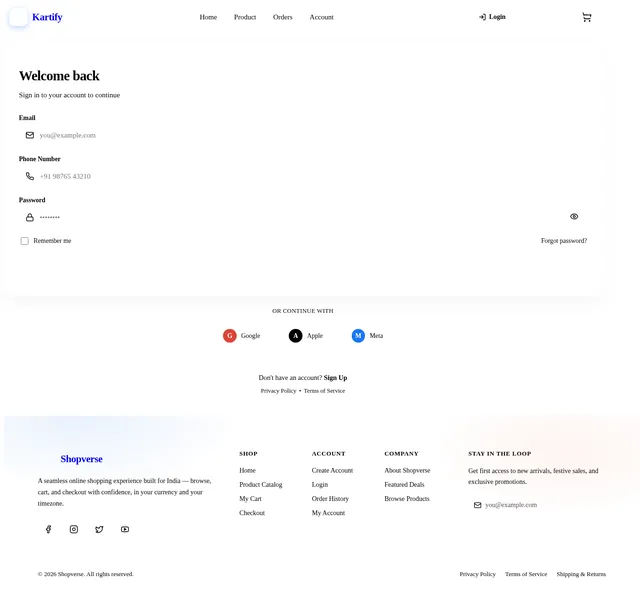Viewport: 640px width, 595px height.
Task: Open Orders in top navigation
Action: click(x=282, y=17)
